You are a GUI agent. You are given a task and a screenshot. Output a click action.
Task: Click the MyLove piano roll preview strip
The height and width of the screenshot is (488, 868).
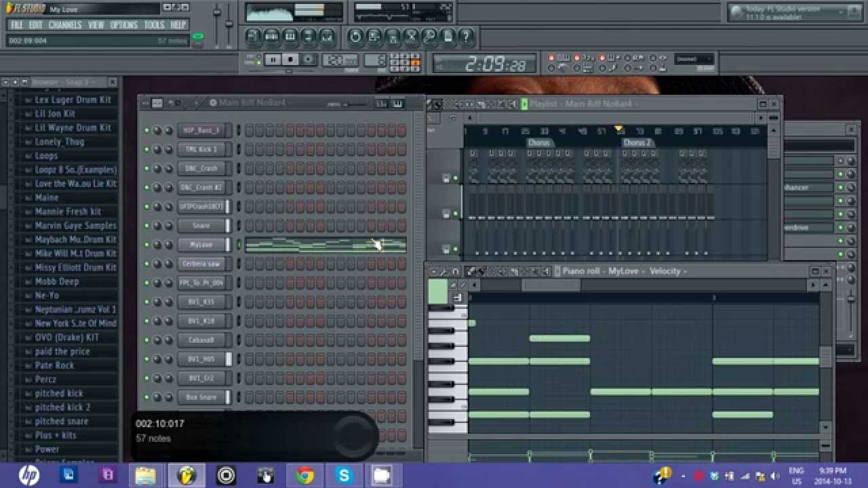tap(325, 245)
